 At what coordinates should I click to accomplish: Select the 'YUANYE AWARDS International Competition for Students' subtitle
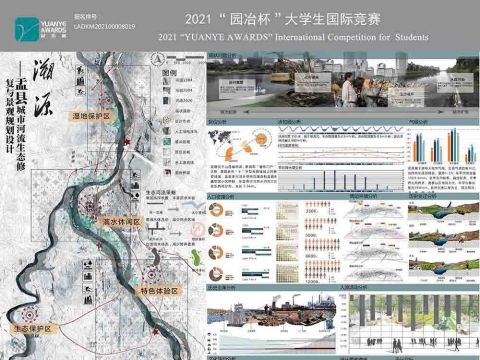coord(293,37)
